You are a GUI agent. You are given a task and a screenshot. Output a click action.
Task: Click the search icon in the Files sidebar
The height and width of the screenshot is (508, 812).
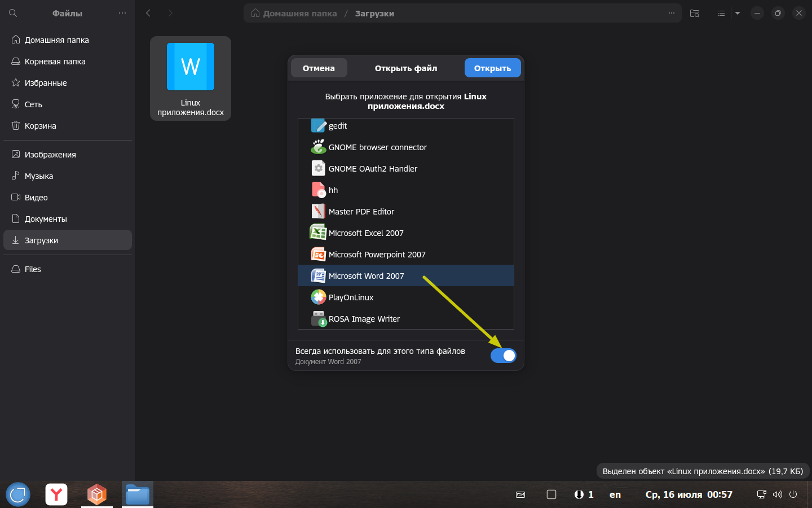(13, 13)
